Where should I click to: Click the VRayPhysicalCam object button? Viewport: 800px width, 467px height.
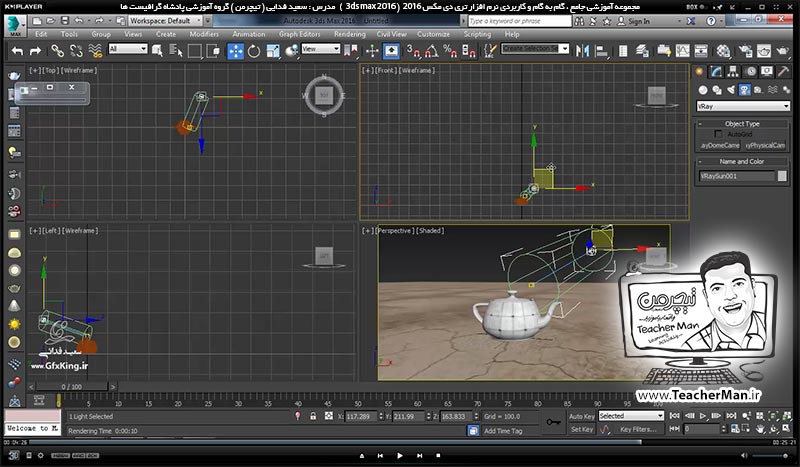click(x=765, y=145)
